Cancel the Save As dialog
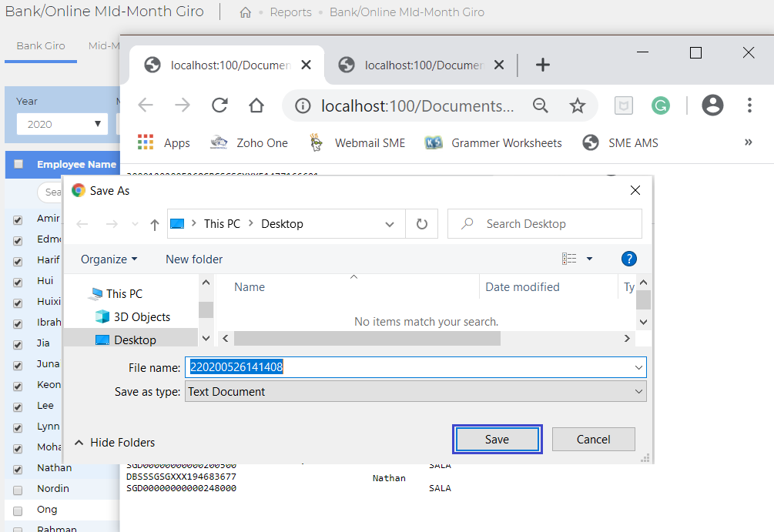Screen dimensions: 774x532 tap(593, 439)
